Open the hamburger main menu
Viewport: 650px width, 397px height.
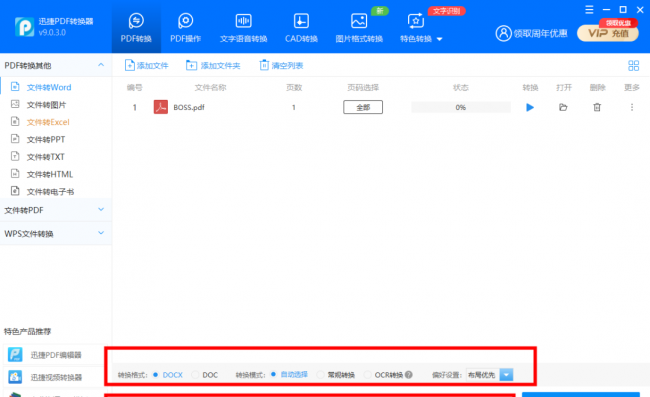coord(589,10)
